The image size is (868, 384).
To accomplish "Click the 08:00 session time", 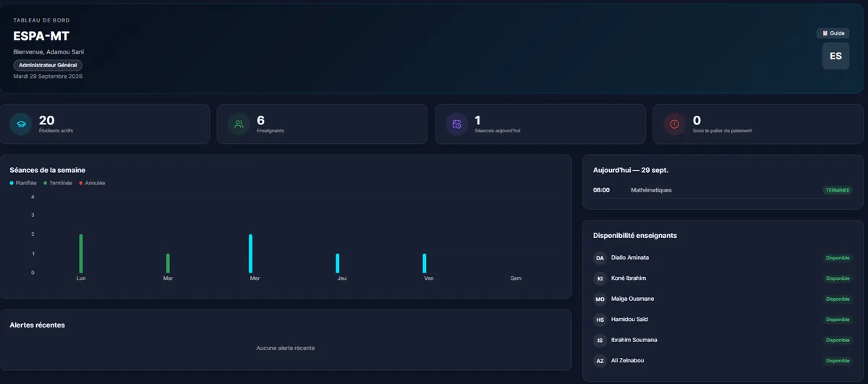I will click(601, 190).
